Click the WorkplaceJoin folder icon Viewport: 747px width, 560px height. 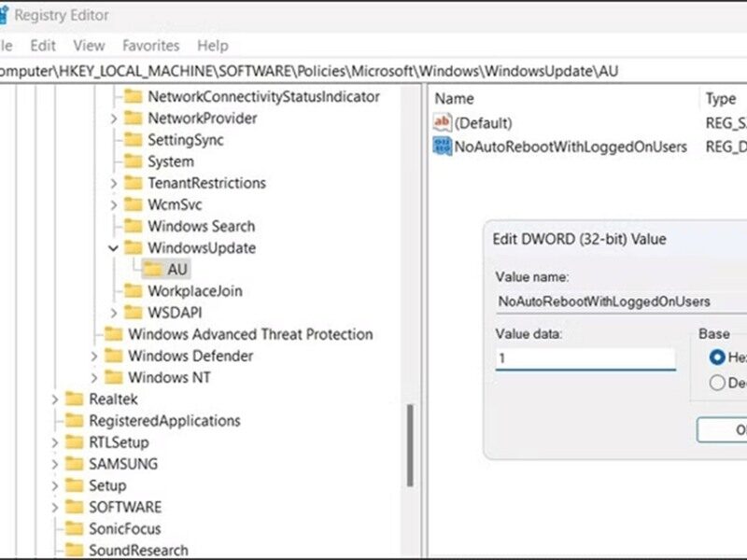click(134, 291)
